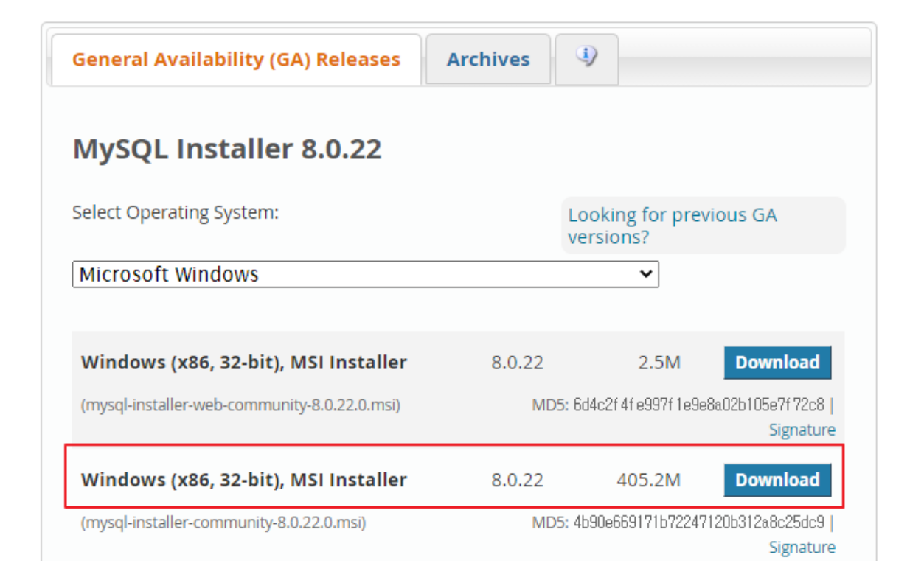Click the filename (mysql-installer-web-community-8.0.22.0.msi)
The width and height of the screenshot is (924, 580).
click(240, 405)
